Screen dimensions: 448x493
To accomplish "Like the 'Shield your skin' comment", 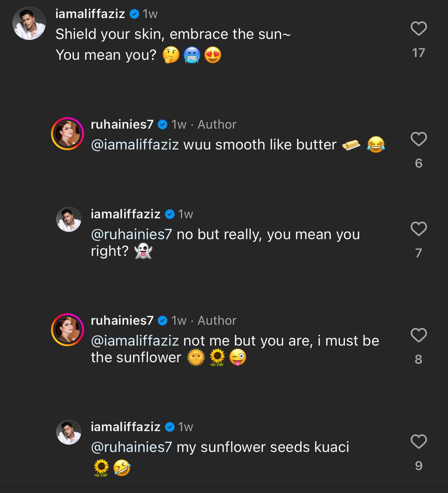I will coord(419,29).
